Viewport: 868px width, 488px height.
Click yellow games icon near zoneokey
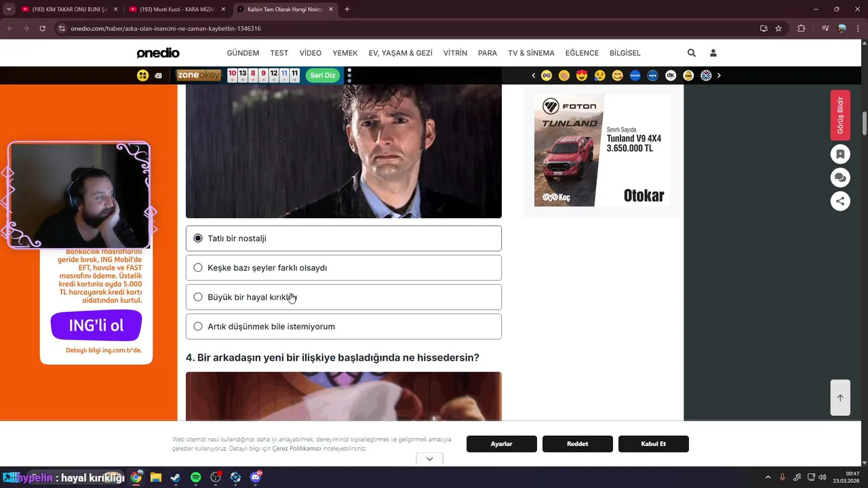[x=142, y=75]
